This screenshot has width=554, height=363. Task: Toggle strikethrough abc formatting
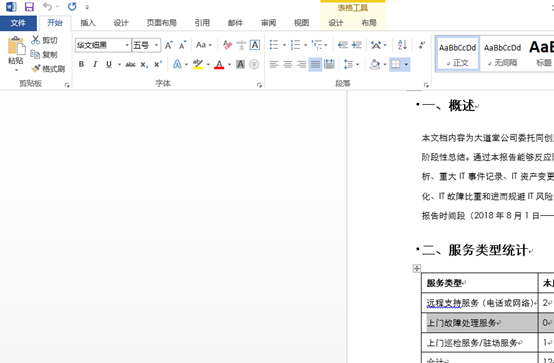130,64
